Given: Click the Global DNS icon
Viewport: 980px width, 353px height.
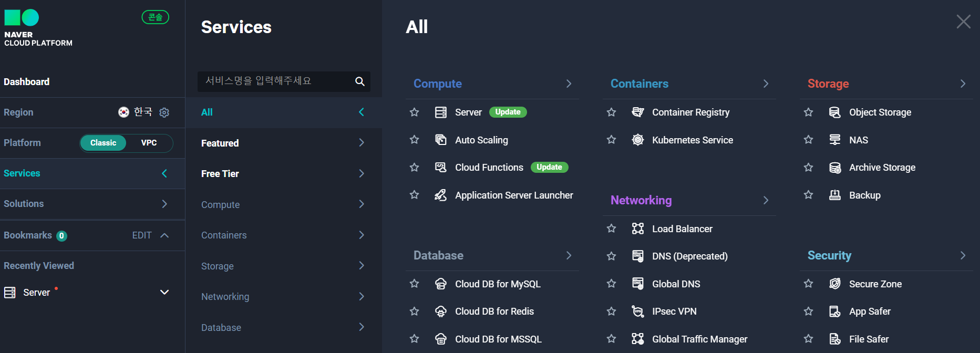Looking at the screenshot, I should [638, 284].
